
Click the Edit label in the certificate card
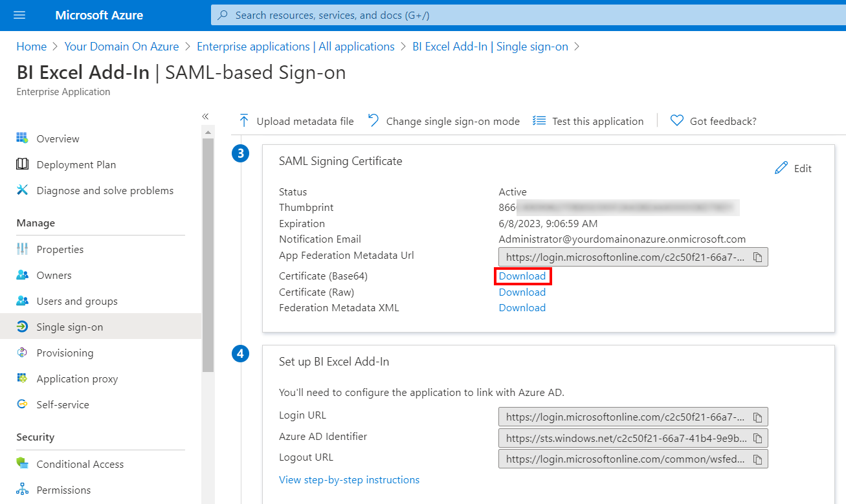coord(803,168)
